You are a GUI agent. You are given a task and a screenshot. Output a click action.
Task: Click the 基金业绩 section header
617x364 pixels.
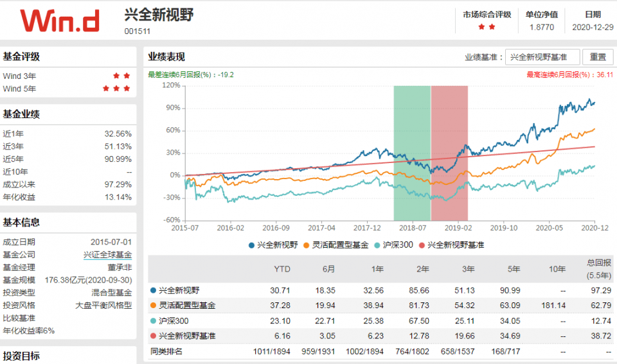point(21,114)
